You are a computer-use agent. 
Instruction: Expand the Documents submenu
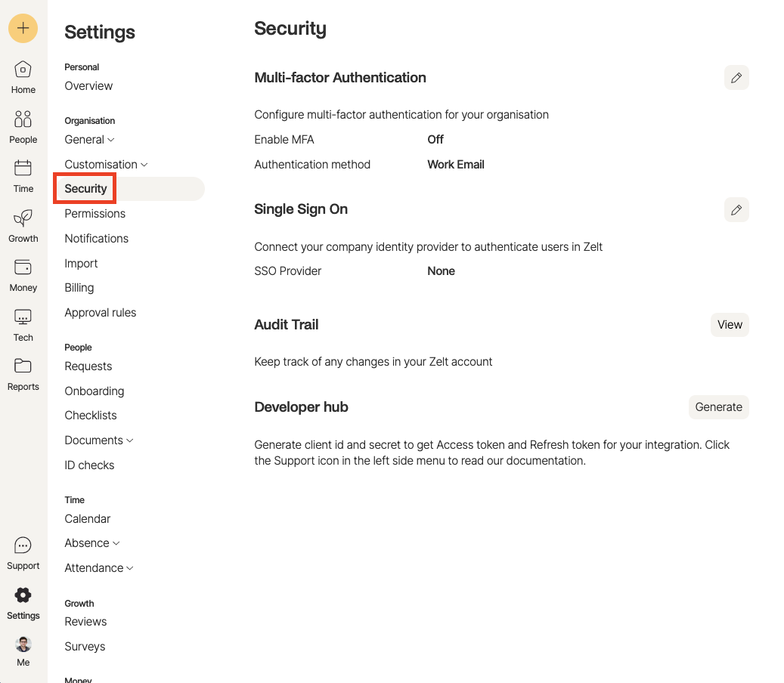coord(99,440)
